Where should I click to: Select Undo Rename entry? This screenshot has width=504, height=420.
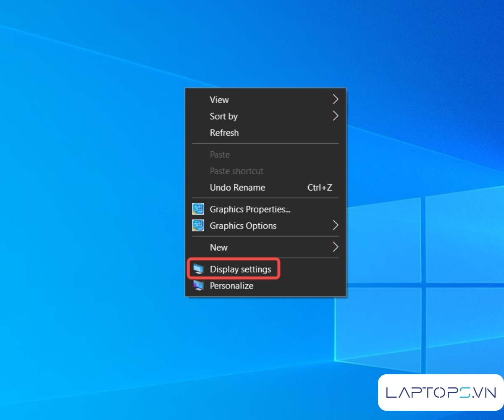(265, 188)
